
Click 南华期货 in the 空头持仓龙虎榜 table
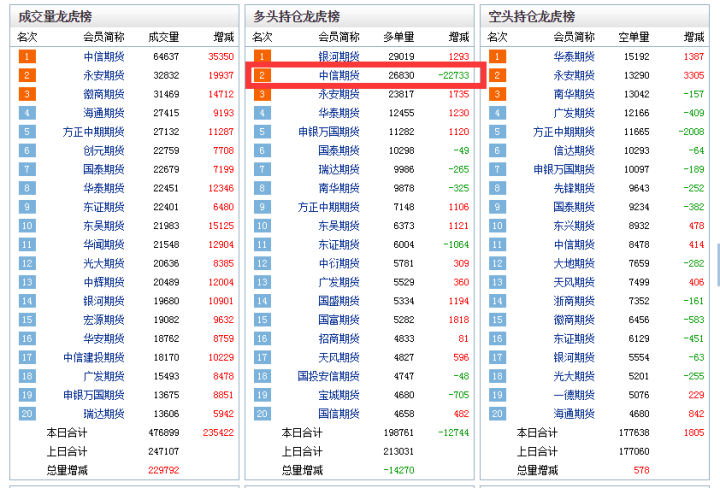click(x=574, y=94)
